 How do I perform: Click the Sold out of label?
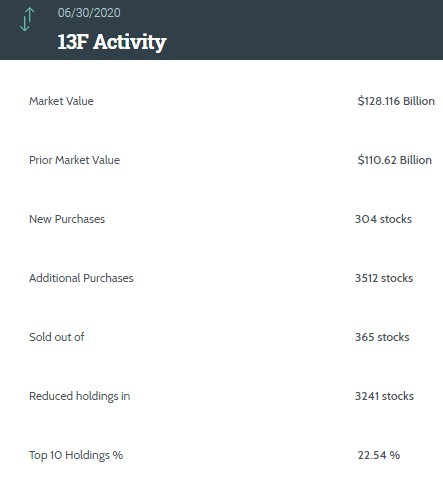click(57, 337)
